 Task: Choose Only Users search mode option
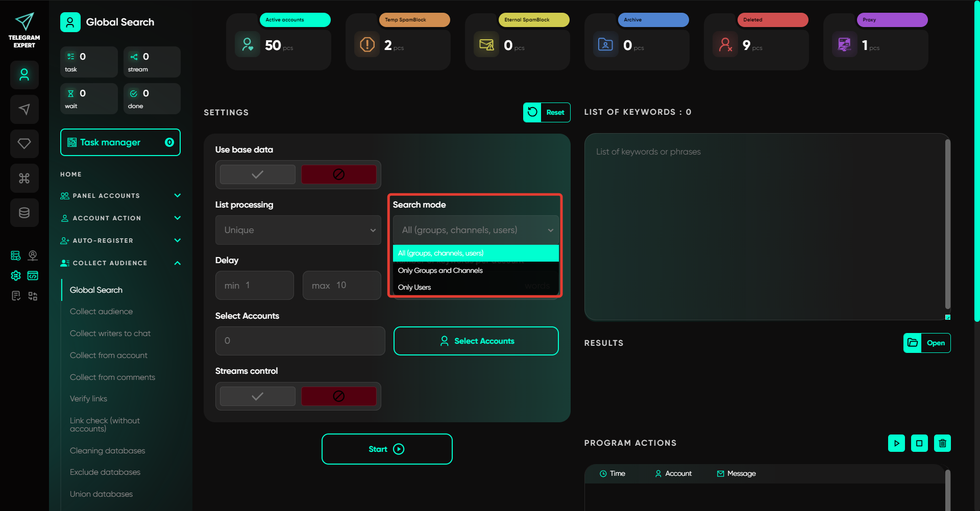point(414,287)
